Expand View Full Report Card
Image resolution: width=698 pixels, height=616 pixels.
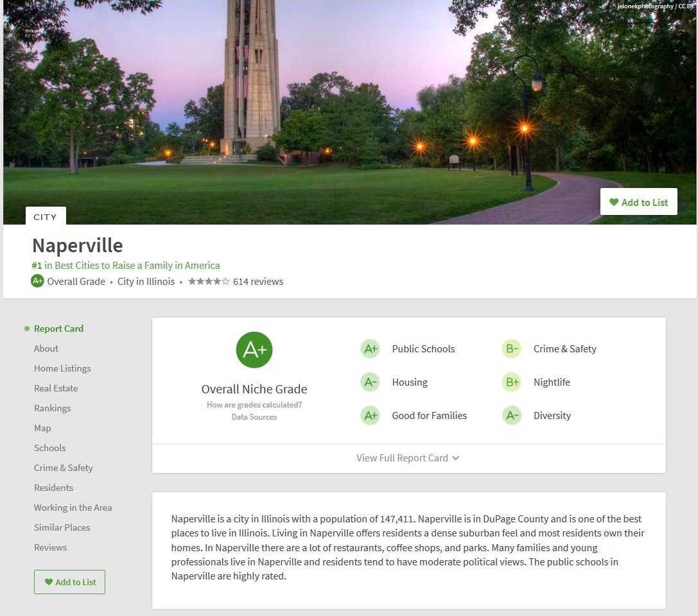coord(408,458)
